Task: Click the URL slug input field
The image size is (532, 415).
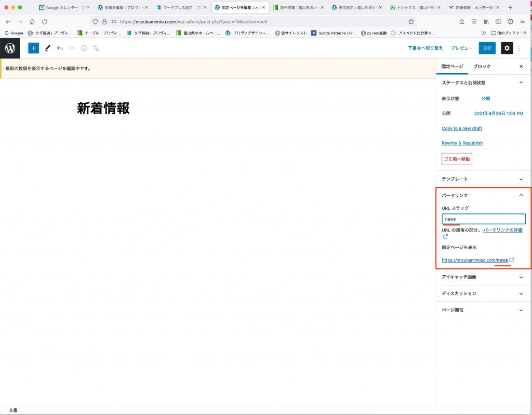Action: click(x=483, y=219)
